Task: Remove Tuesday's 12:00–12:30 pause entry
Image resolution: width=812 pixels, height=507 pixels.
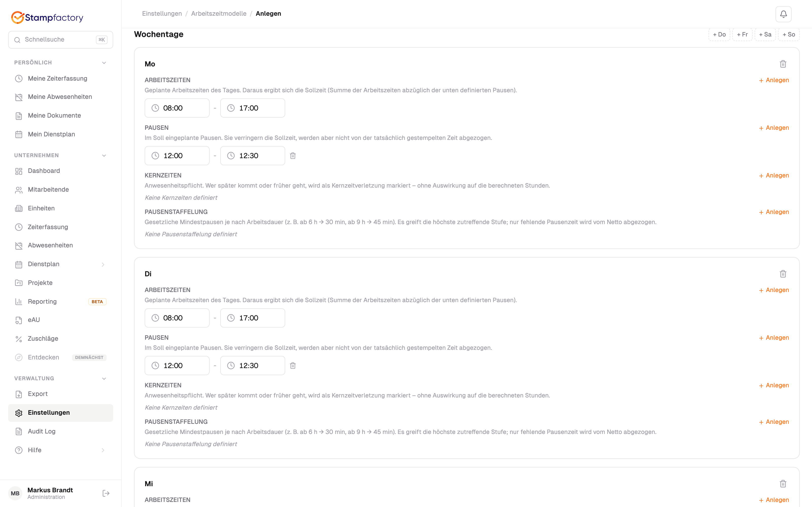Action: [x=293, y=366]
